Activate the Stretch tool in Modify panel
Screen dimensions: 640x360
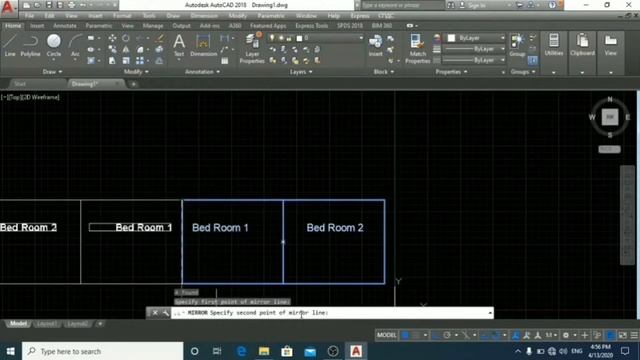[112, 61]
